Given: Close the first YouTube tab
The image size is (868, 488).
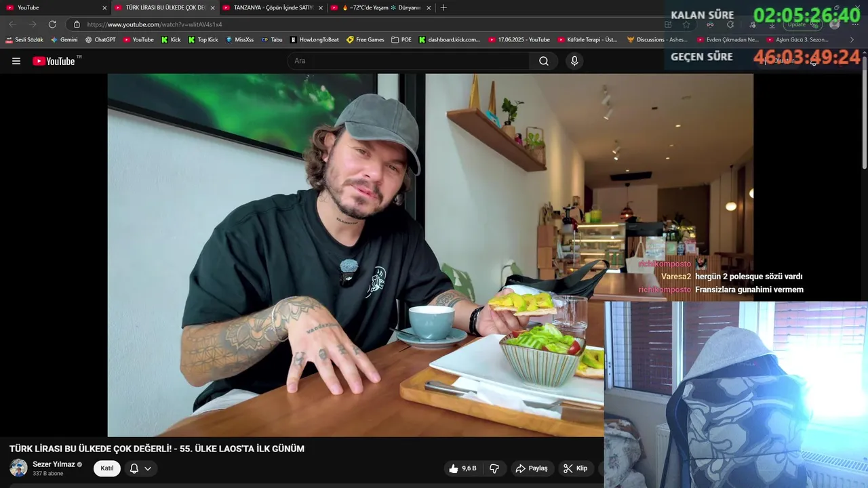Looking at the screenshot, I should pyautogui.click(x=104, y=8).
